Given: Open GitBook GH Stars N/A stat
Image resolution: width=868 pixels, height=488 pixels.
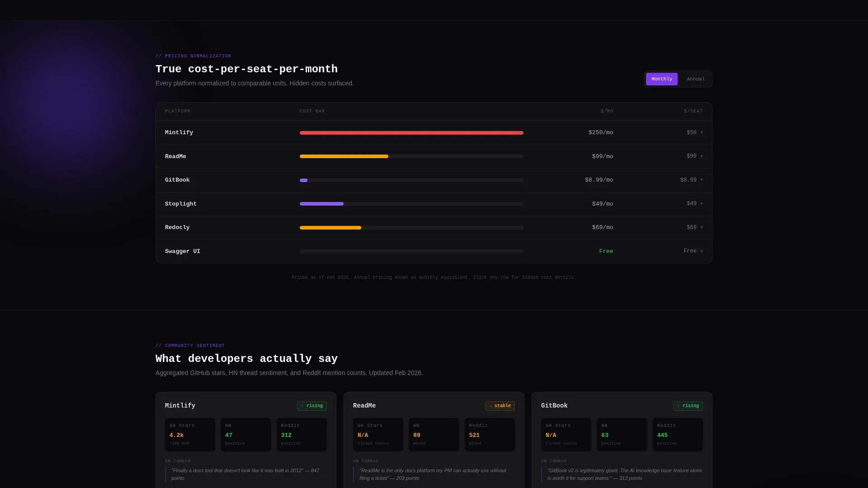Looking at the screenshot, I should tap(566, 435).
